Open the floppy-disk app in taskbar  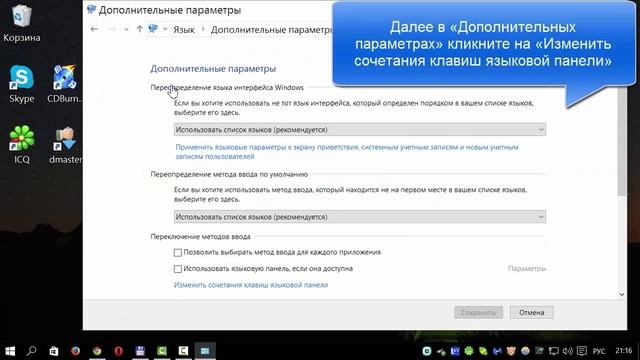[140, 351]
